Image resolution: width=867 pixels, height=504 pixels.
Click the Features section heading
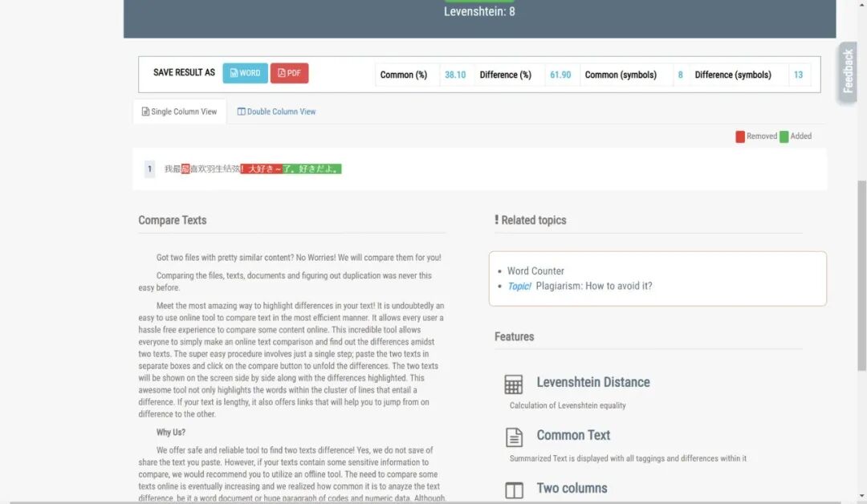(x=515, y=336)
